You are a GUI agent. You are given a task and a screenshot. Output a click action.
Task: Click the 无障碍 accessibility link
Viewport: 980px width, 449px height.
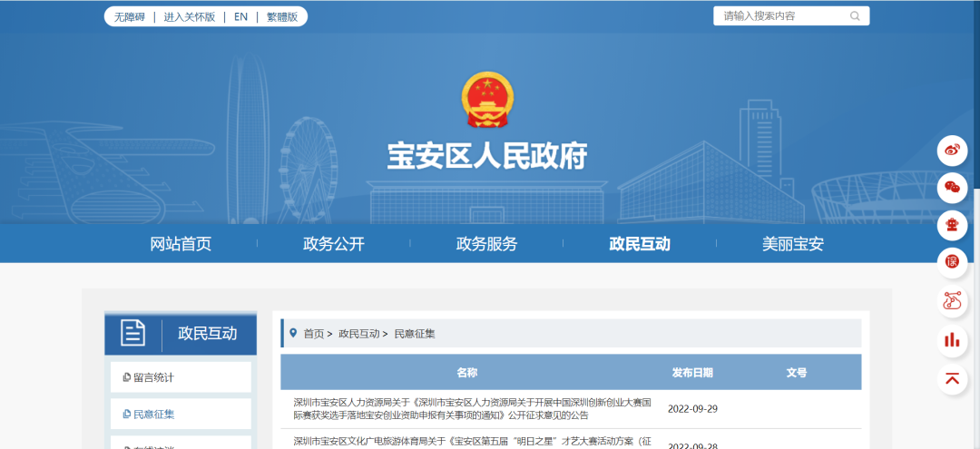130,17
